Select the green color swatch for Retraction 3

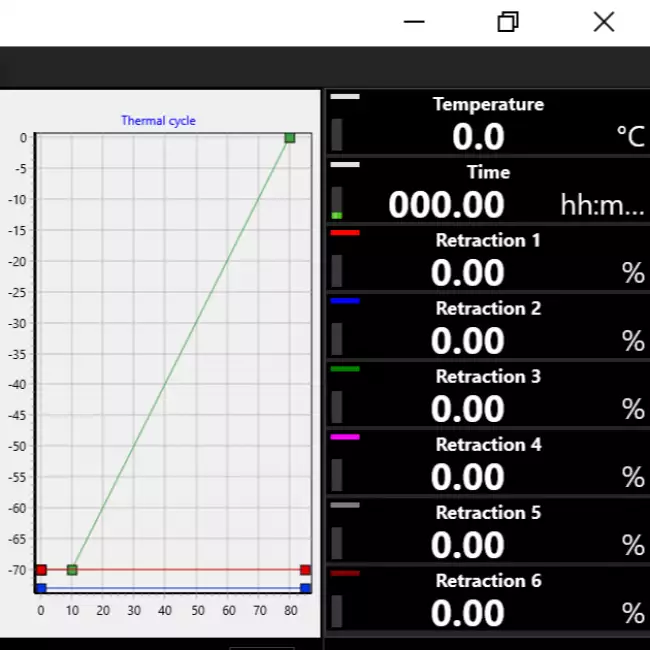(345, 369)
